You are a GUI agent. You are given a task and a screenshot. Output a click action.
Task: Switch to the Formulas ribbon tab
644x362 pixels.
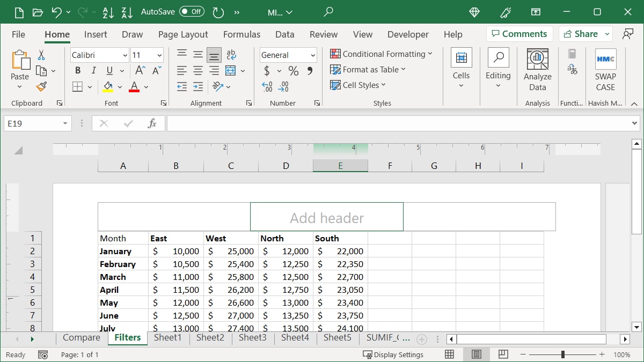(x=241, y=34)
